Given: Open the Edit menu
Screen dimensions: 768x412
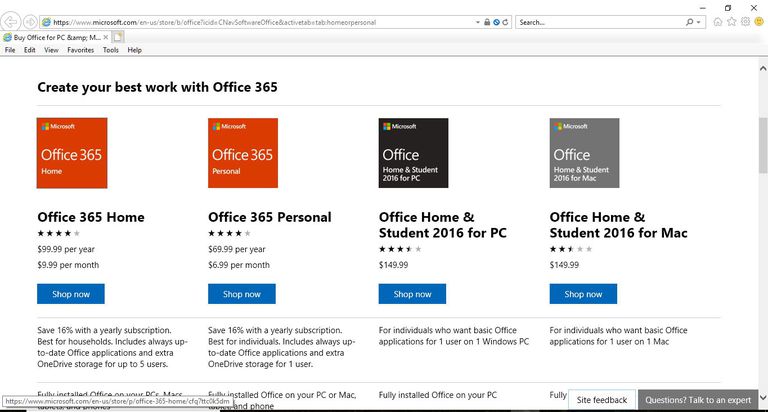Looking at the screenshot, I should click(x=29, y=50).
